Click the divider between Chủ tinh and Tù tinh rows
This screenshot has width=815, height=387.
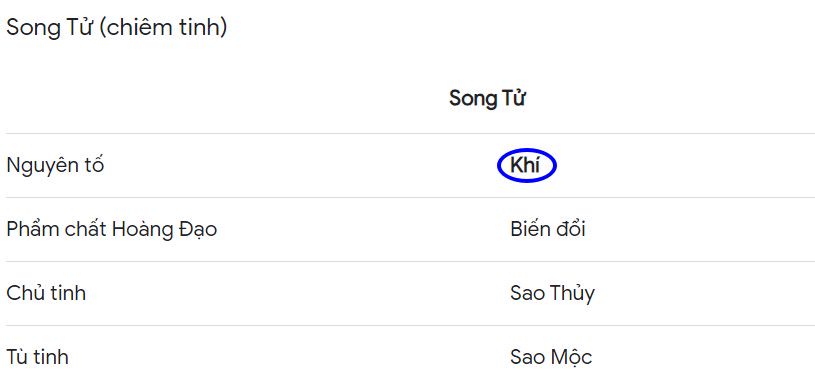click(x=410, y=326)
